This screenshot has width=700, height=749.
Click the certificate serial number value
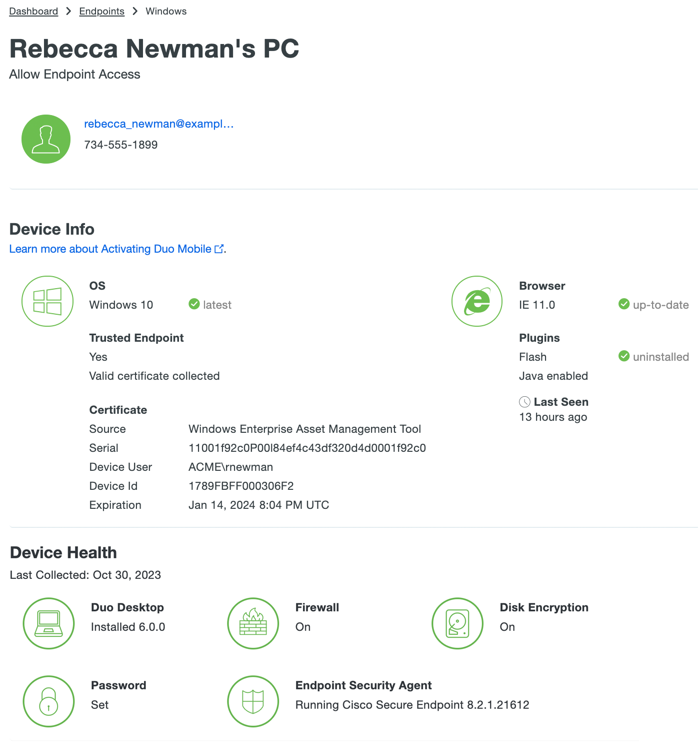(x=307, y=448)
